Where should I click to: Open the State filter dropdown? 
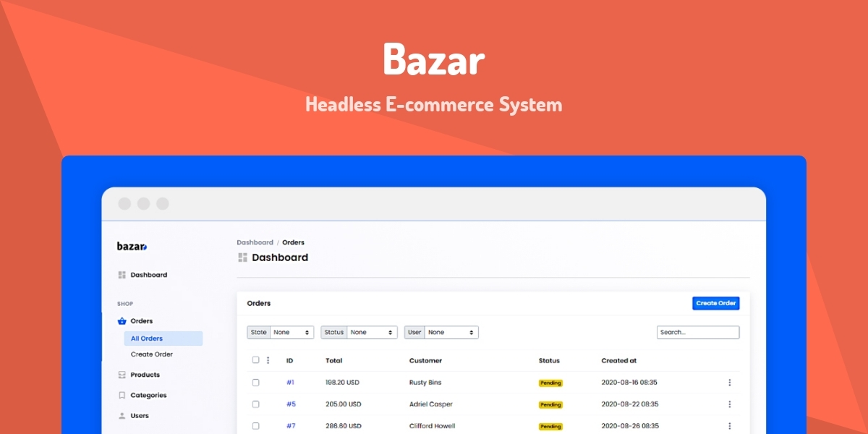pos(292,332)
